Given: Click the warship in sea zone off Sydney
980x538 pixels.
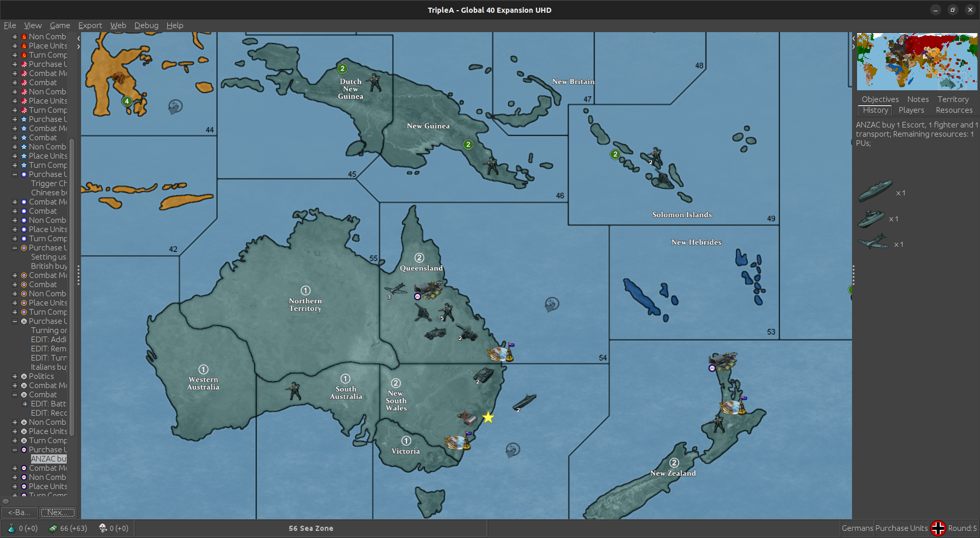Looking at the screenshot, I should pos(524,402).
